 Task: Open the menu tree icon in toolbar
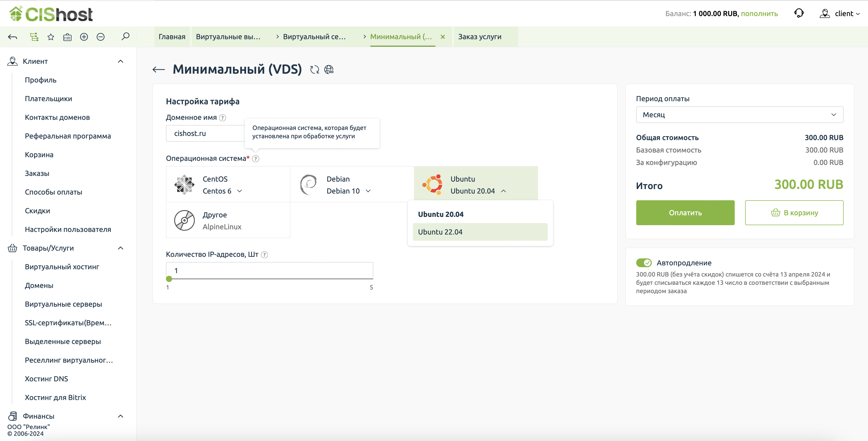point(34,37)
